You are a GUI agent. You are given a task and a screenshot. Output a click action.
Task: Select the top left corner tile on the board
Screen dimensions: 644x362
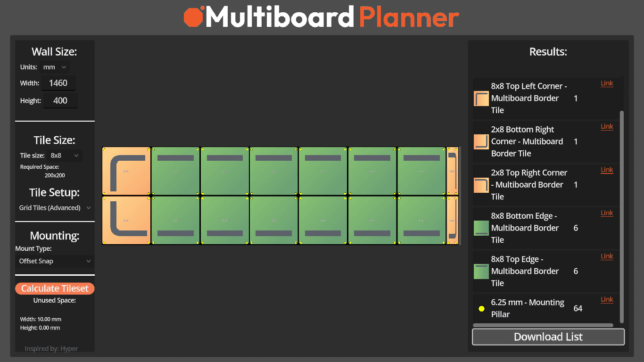[x=126, y=171]
